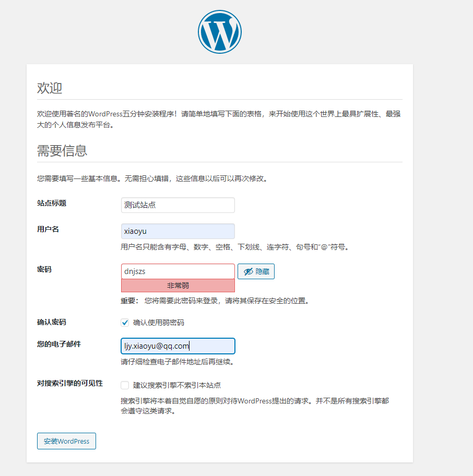The width and height of the screenshot is (473, 476).
Task: Click the 密码 field label
Action: [x=44, y=269]
